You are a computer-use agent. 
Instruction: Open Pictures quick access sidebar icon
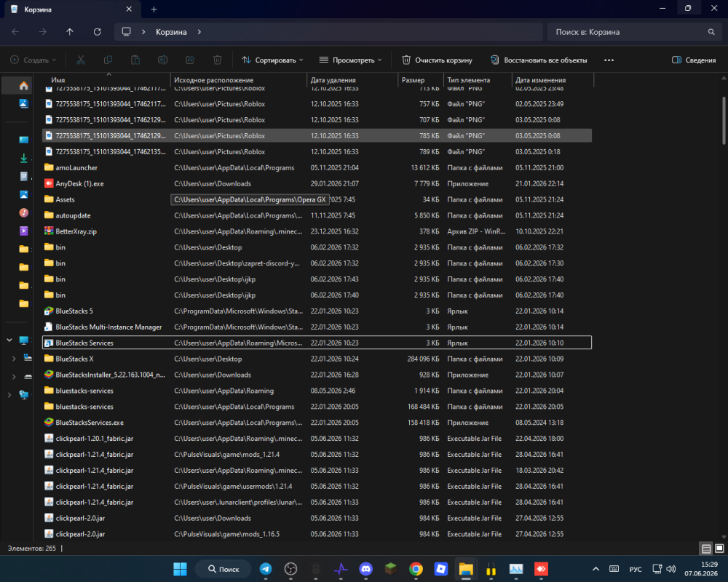point(24,194)
